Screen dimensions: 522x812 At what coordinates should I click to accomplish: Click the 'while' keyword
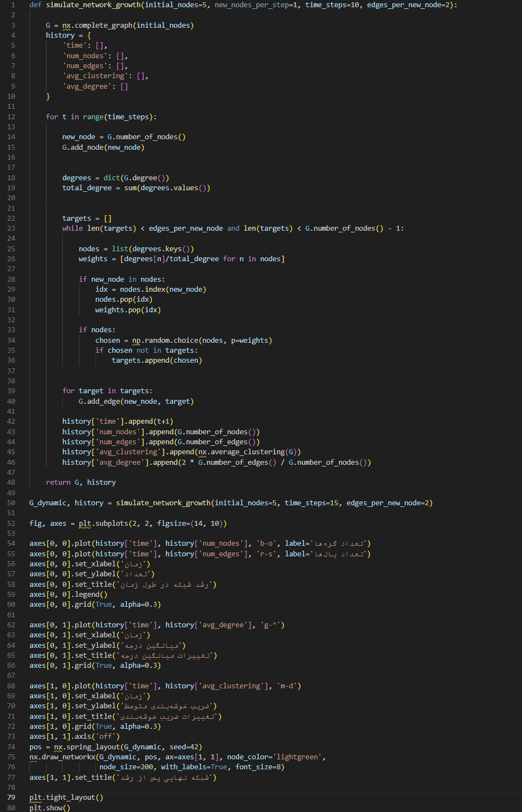[73, 229]
